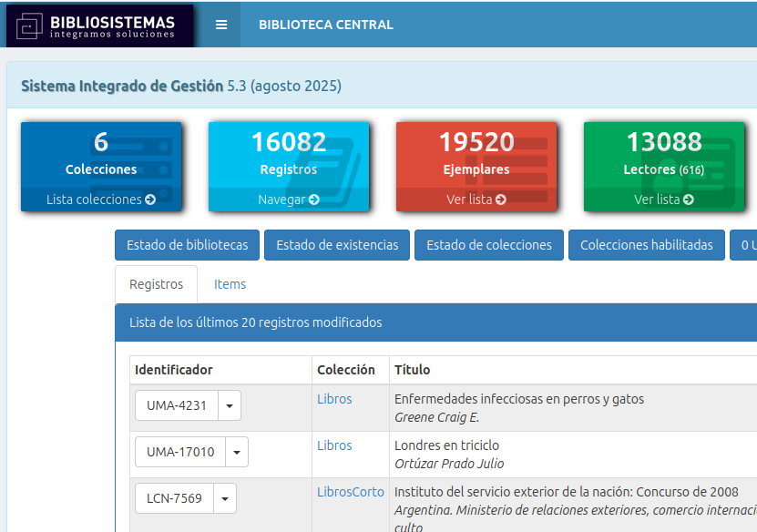Click the Bibliosistemas logo
The height and width of the screenshot is (532, 757).
[x=99, y=25]
